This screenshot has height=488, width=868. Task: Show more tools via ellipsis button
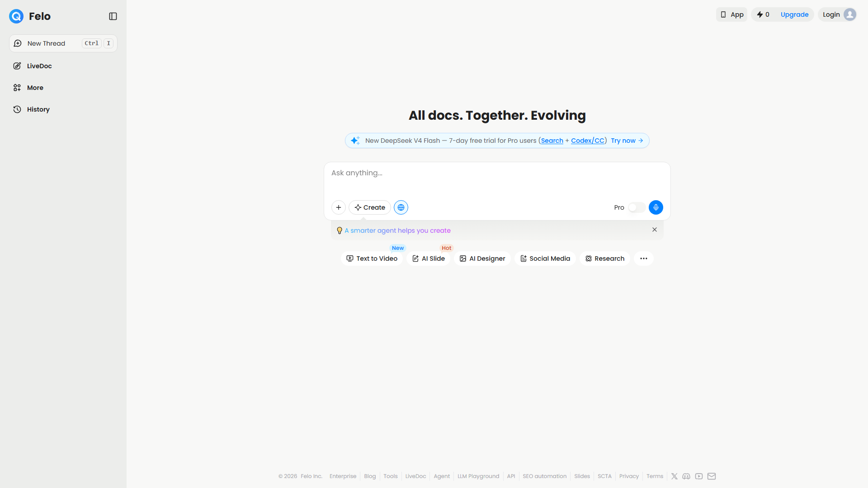tap(644, 258)
